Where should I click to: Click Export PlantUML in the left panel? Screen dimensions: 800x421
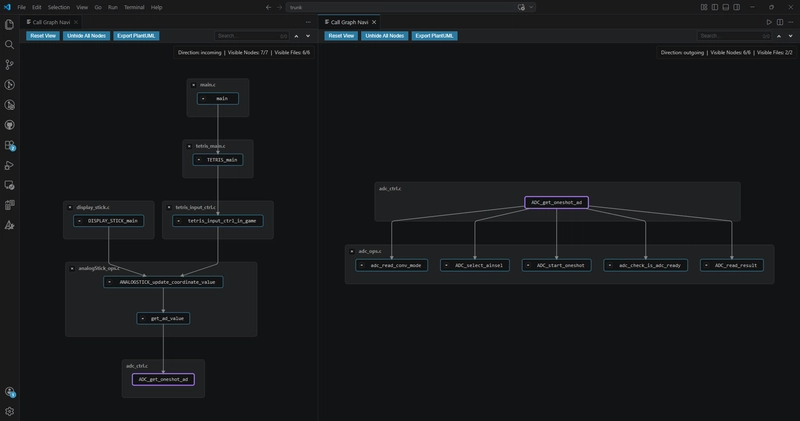pos(136,36)
